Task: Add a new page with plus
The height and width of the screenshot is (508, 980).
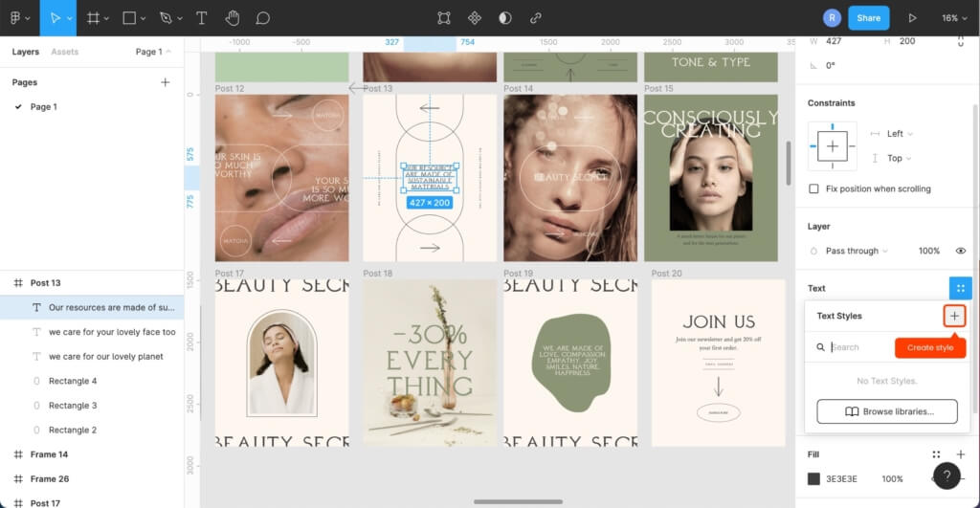Action: pos(165,82)
